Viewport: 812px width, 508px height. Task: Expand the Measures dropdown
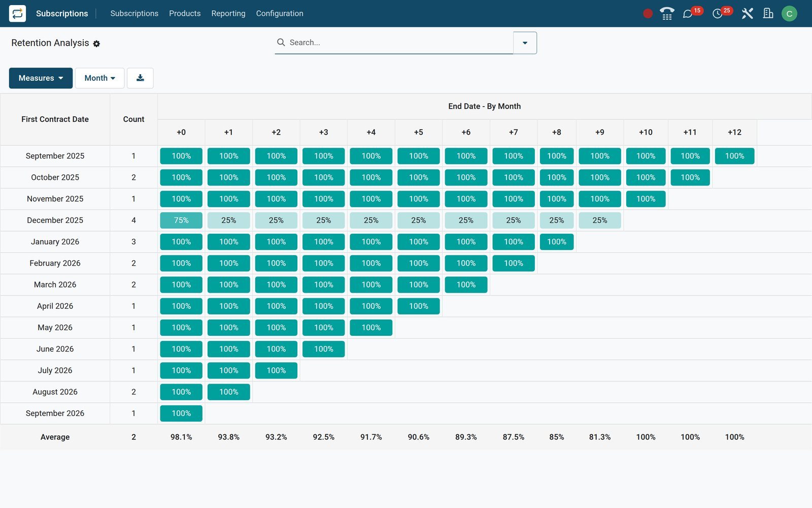click(41, 78)
